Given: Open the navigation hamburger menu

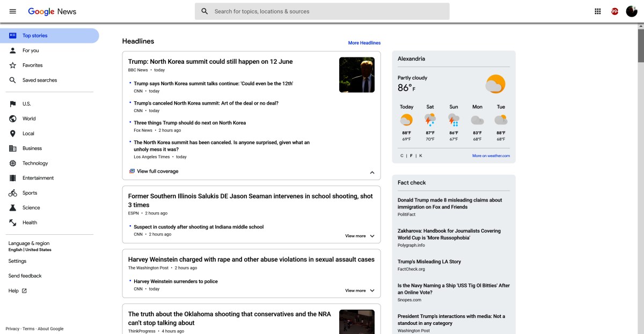Looking at the screenshot, I should (12, 11).
